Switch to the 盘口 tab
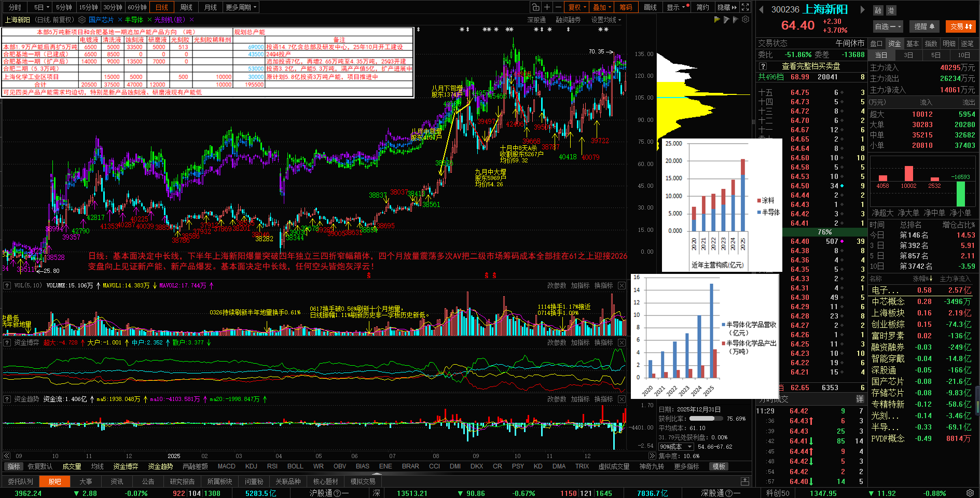This screenshot has width=980, height=498. point(876,44)
